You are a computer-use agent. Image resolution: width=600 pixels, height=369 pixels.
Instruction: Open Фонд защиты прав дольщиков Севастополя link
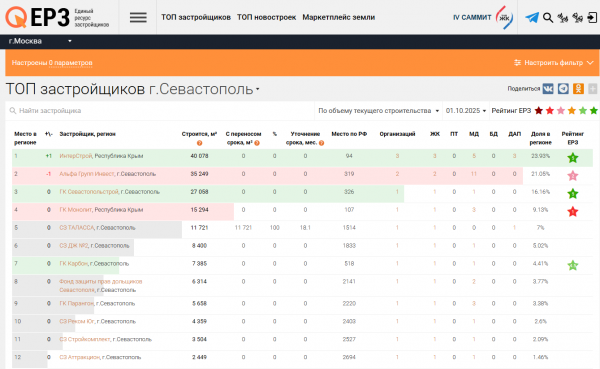pos(100,286)
